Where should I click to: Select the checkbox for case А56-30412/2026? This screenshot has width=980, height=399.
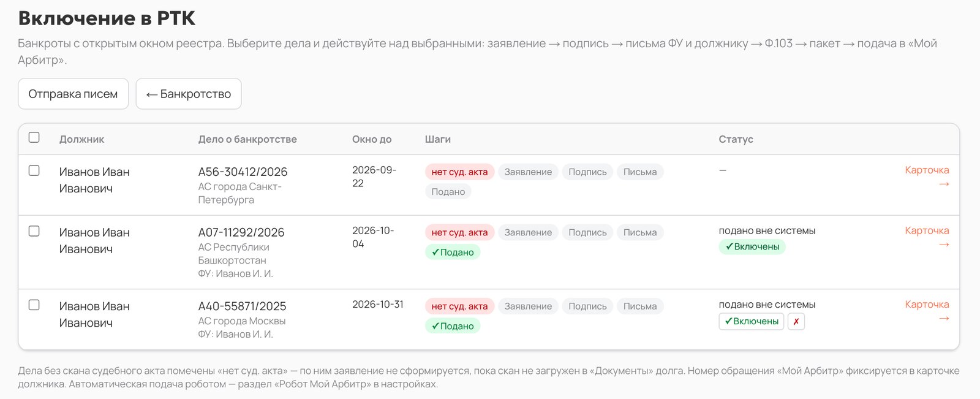click(x=34, y=170)
